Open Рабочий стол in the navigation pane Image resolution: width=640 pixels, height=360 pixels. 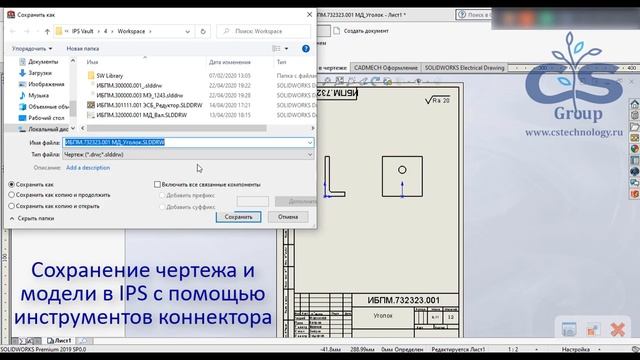coord(42,118)
